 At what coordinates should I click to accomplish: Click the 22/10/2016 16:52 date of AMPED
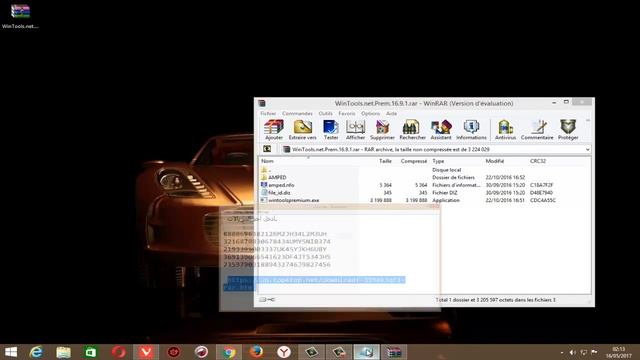pyautogui.click(x=505, y=177)
